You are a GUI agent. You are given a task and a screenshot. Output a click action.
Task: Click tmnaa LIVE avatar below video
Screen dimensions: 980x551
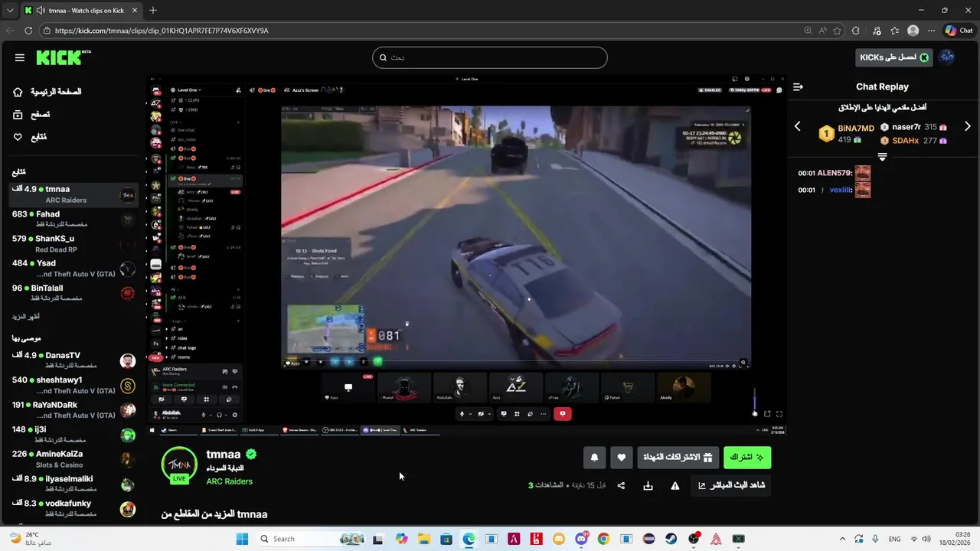[180, 465]
